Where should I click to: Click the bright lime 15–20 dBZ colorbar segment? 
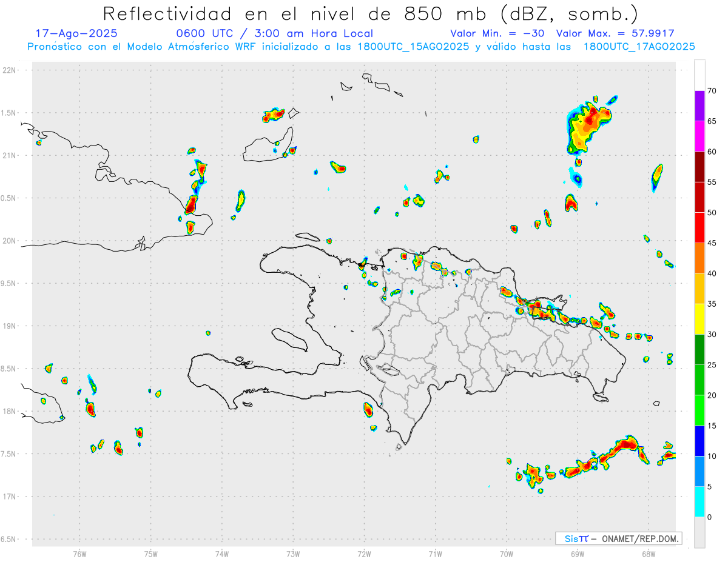(x=699, y=410)
